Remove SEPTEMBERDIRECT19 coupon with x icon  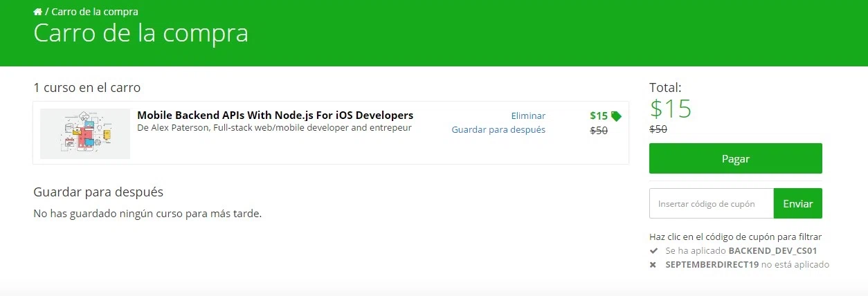[x=653, y=265]
